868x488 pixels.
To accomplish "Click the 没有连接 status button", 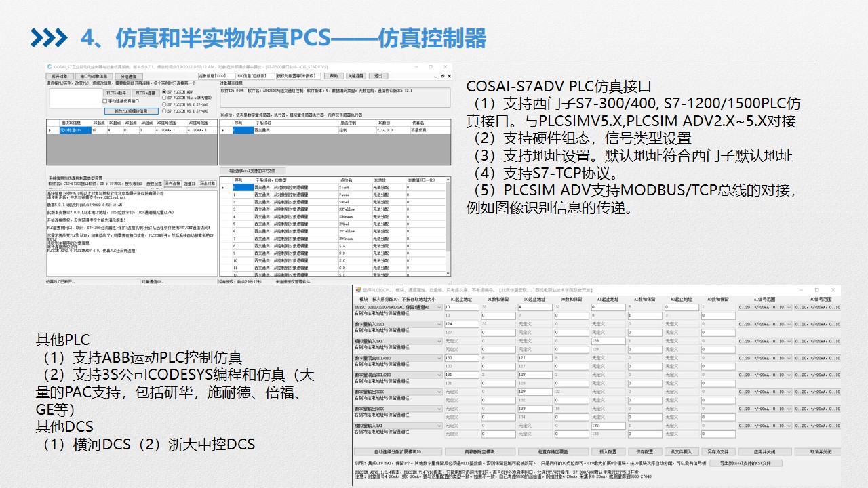I will click(173, 183).
